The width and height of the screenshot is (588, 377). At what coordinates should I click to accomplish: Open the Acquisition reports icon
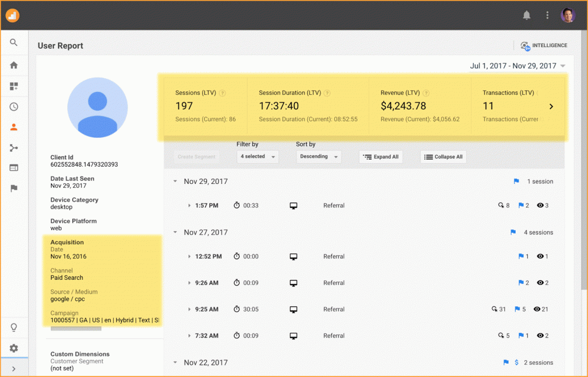pos(14,148)
